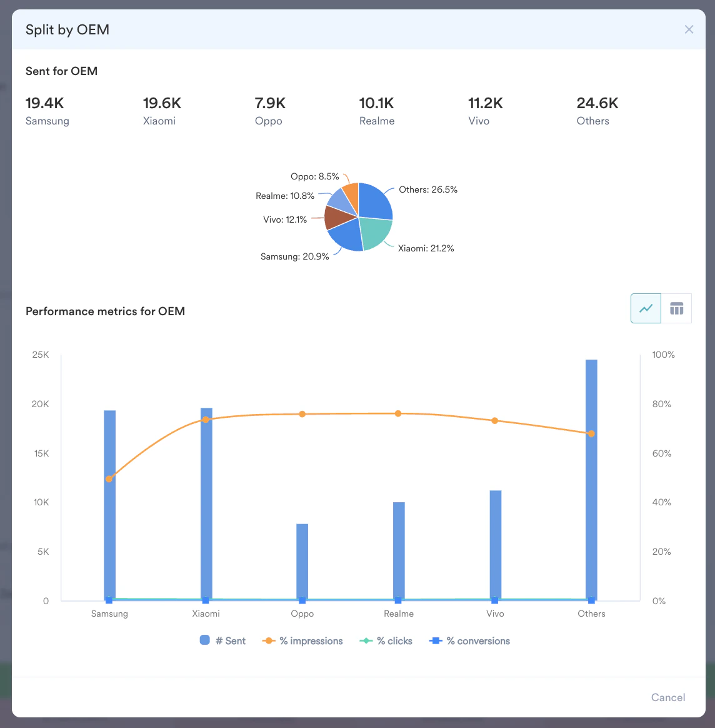The image size is (715, 728).
Task: Click the # Sent legend square icon
Action: (x=204, y=640)
